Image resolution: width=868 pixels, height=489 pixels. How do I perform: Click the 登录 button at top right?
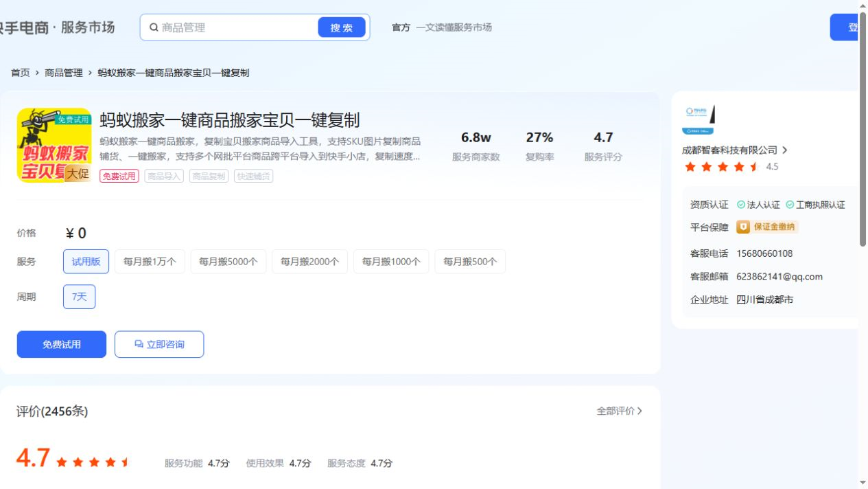(845, 27)
